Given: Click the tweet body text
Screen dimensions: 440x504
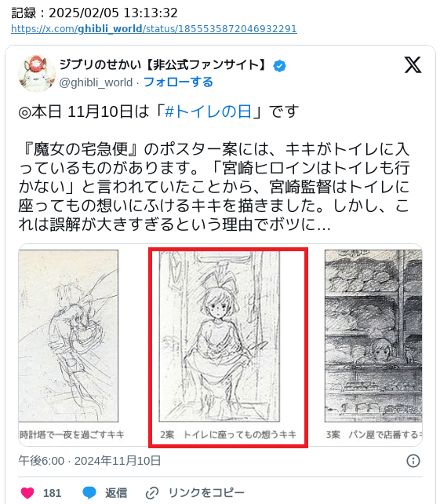Looking at the screenshot, I should [x=214, y=168].
